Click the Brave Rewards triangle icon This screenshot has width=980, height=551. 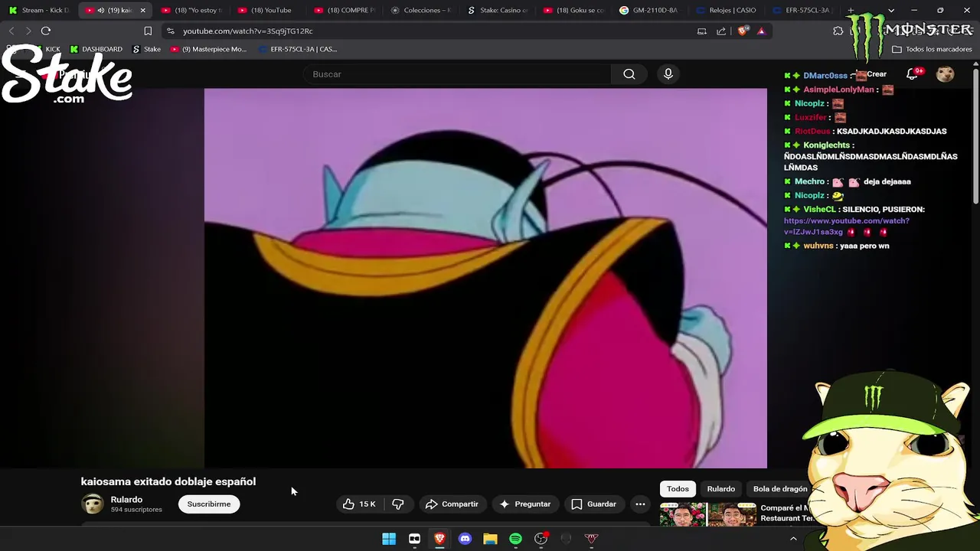[761, 31]
